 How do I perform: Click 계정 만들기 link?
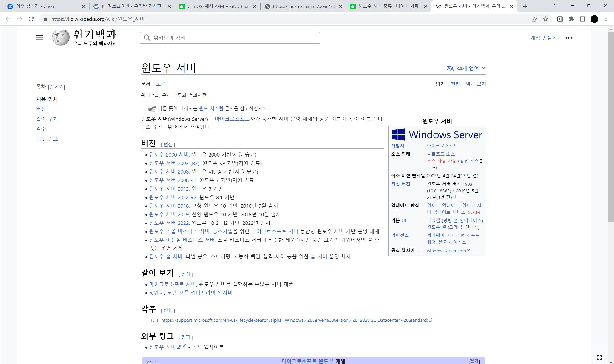544,38
